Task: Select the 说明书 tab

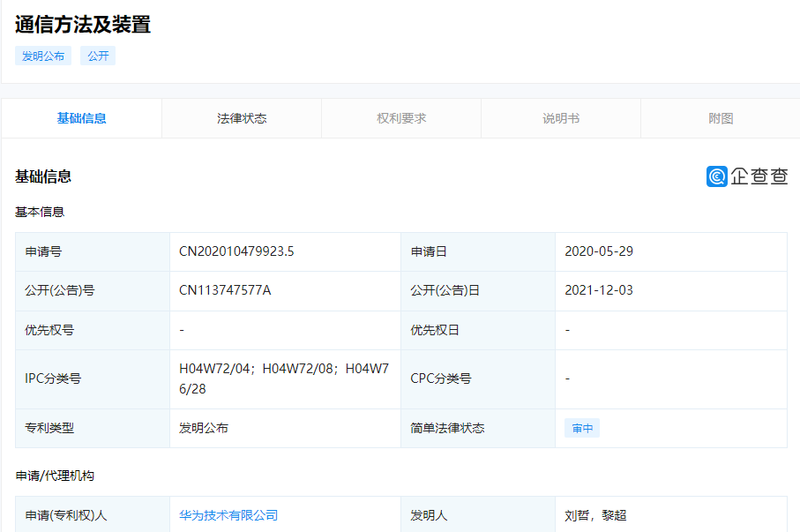Action: point(561,118)
